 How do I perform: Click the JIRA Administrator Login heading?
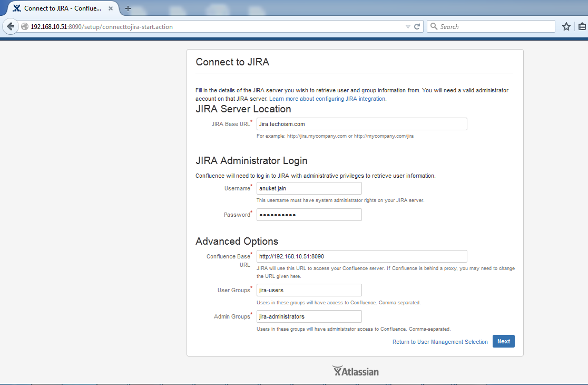251,161
